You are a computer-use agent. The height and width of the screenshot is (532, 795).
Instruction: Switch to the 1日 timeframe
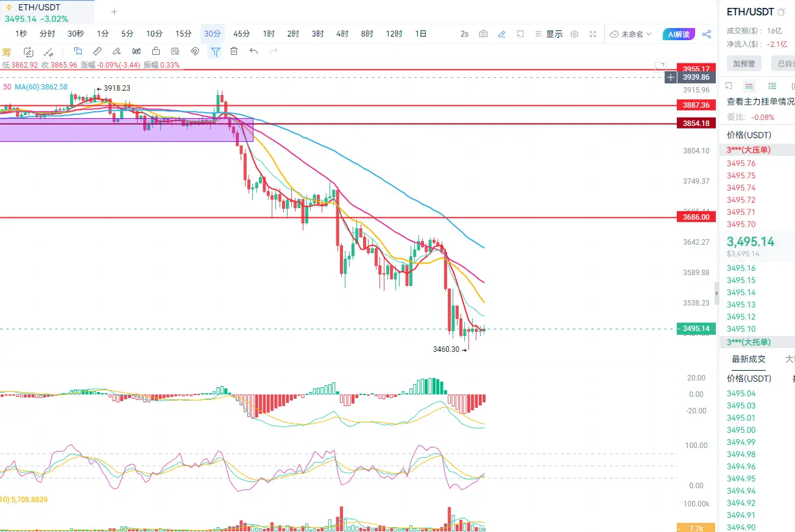pos(421,34)
